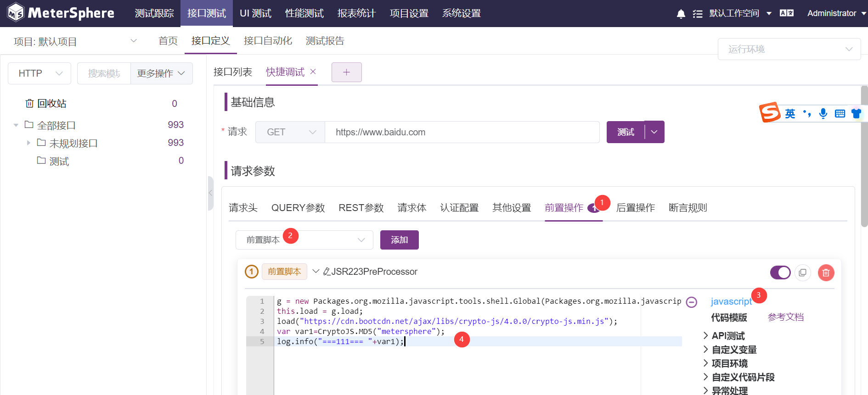This screenshot has height=395, width=868.
Task: Switch to the 测试报告 tab
Action: pyautogui.click(x=325, y=41)
